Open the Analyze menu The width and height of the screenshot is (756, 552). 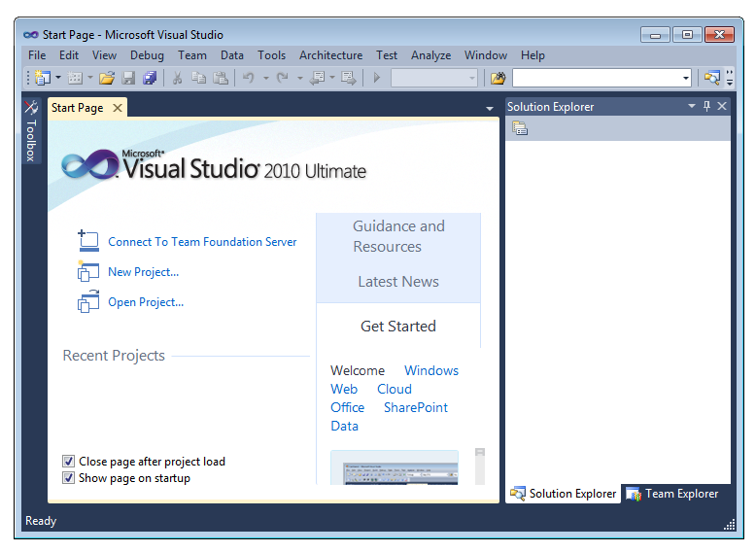tap(431, 55)
